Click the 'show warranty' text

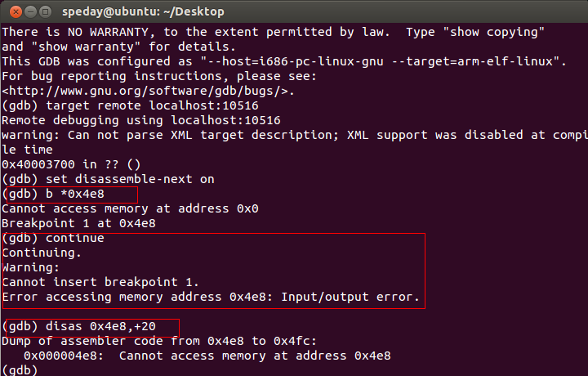coord(86,47)
